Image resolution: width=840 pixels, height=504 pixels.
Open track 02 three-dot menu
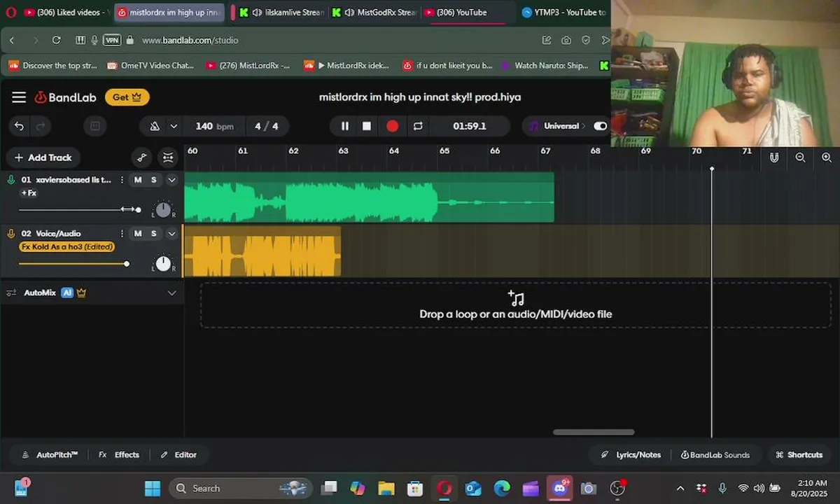pyautogui.click(x=122, y=234)
